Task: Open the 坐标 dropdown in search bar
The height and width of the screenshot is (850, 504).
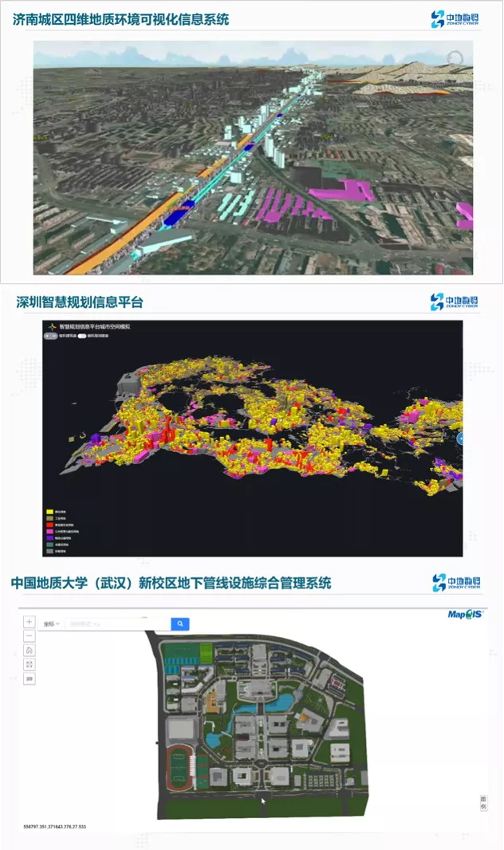Action: click(52, 624)
